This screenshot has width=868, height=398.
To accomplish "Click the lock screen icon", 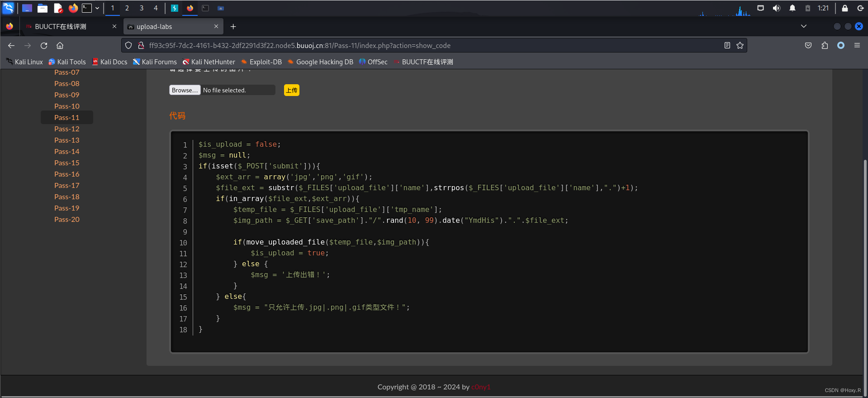I will pos(845,8).
